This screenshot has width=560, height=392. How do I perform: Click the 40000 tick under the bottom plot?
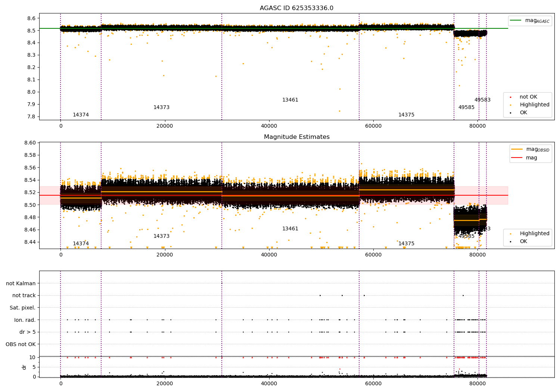pos(269,383)
